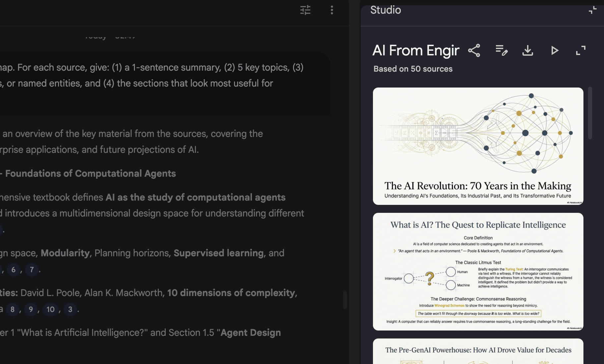
Task: Click the Studio panel scrollbar
Action: 590,113
